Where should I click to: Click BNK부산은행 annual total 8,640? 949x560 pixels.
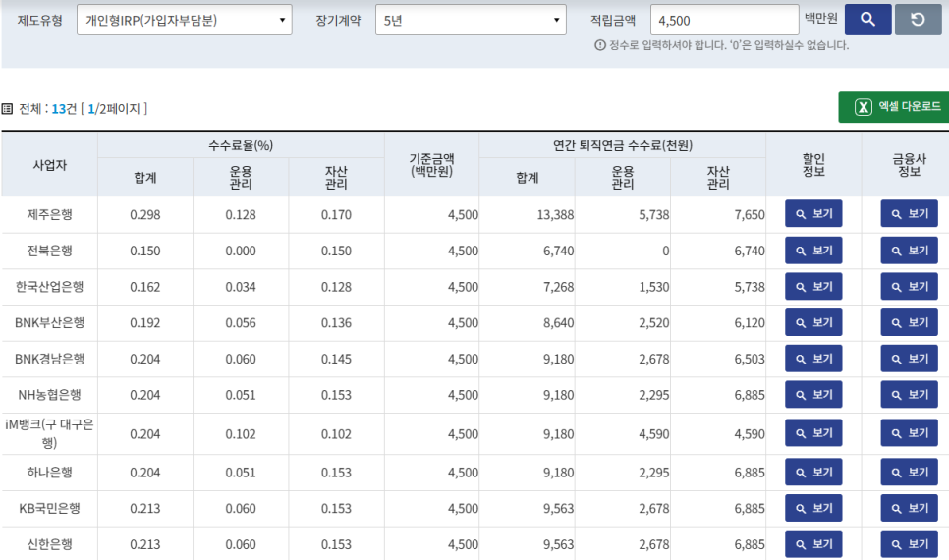[x=558, y=322]
